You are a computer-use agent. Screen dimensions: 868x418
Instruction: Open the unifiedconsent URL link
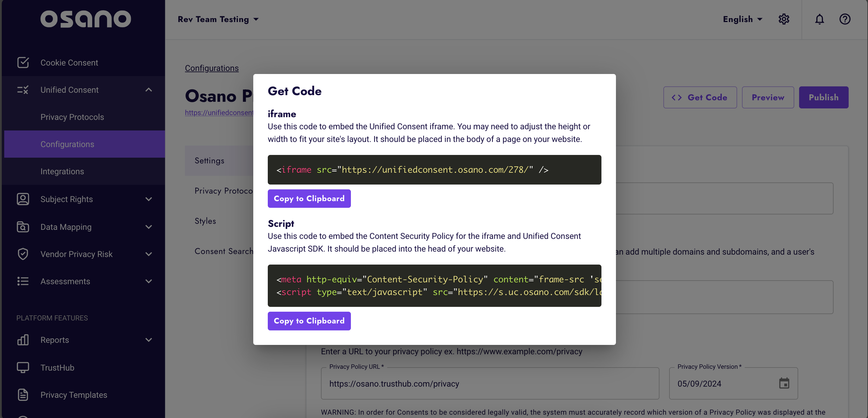click(x=219, y=112)
